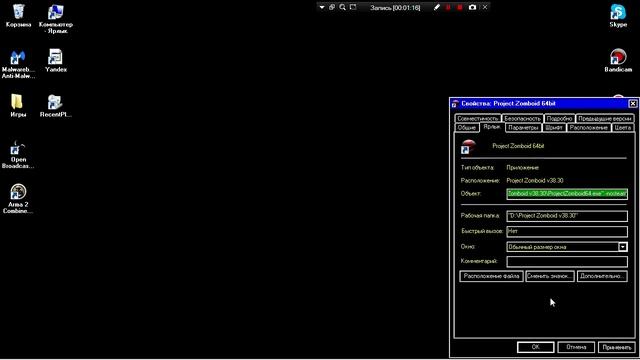The width and height of the screenshot is (640, 360).
Task: Switch to the Подробно tab
Action: point(559,118)
